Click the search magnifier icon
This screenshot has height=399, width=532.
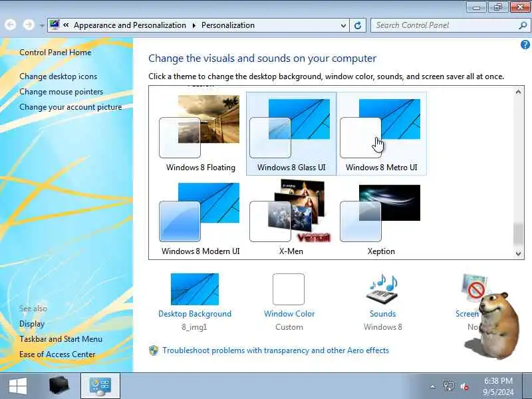tap(523, 25)
